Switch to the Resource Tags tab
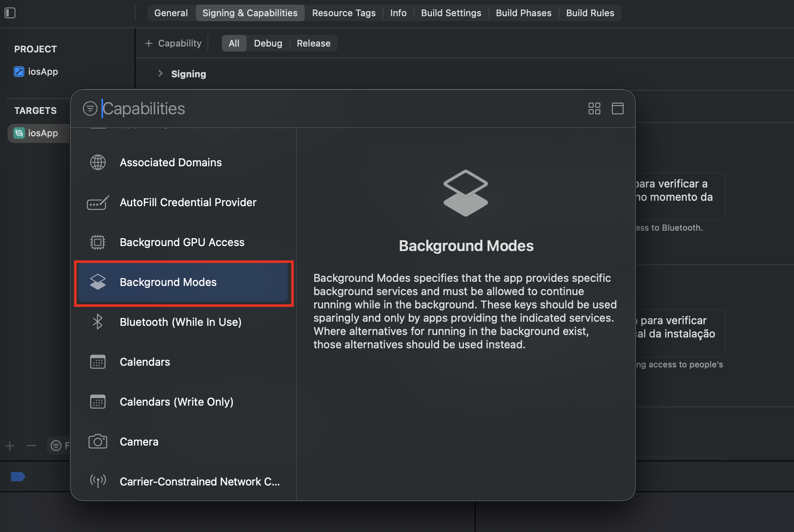 click(x=344, y=13)
